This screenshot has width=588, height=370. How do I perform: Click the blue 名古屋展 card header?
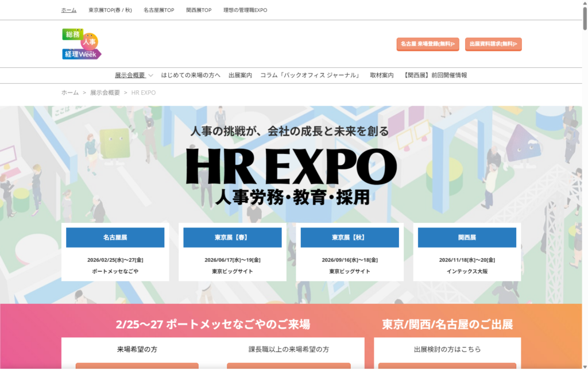(115, 237)
